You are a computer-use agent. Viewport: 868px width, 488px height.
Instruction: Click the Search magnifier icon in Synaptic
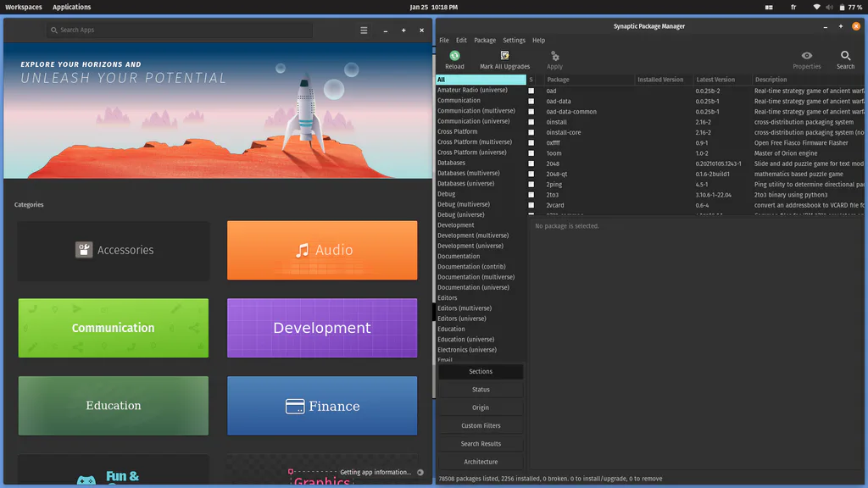[x=845, y=55]
